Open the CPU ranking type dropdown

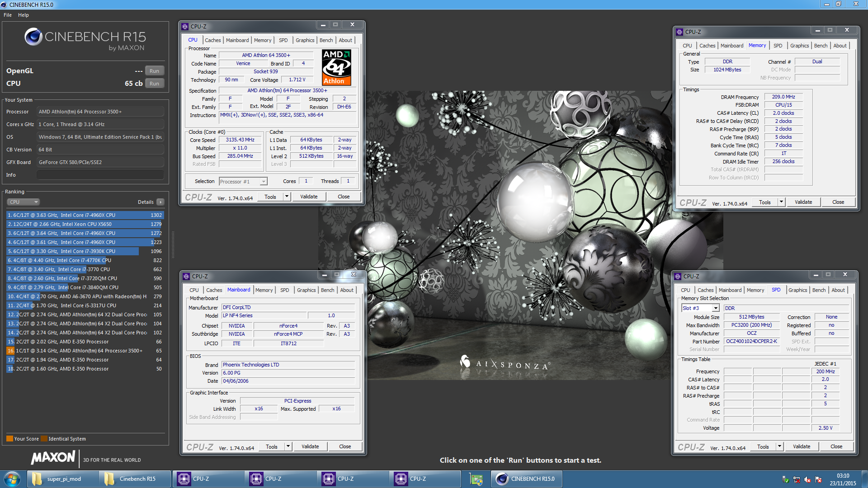pyautogui.click(x=24, y=202)
